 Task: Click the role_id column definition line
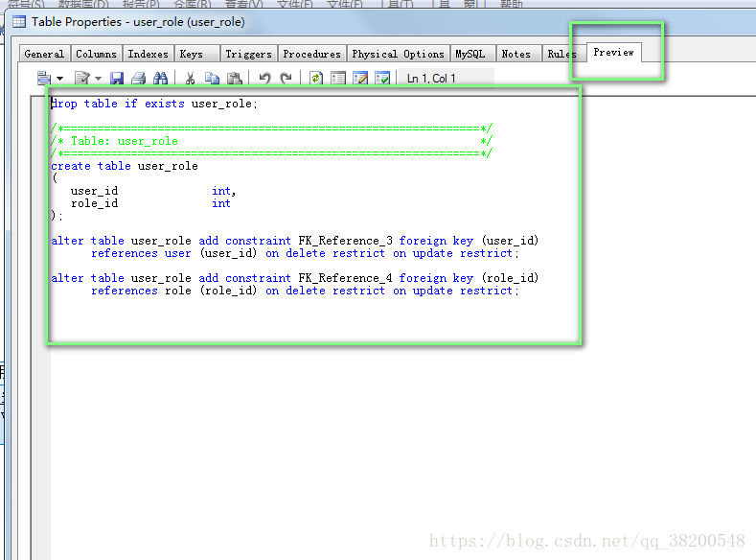[150, 203]
